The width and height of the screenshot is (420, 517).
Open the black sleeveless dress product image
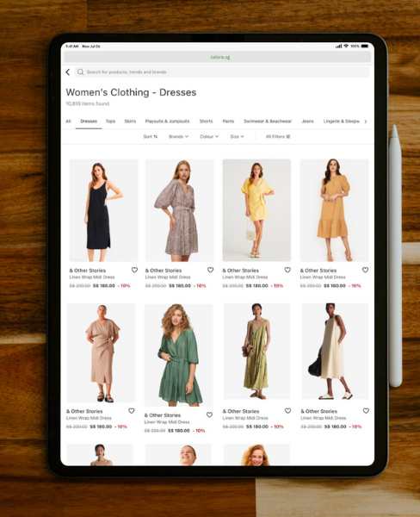coord(103,210)
